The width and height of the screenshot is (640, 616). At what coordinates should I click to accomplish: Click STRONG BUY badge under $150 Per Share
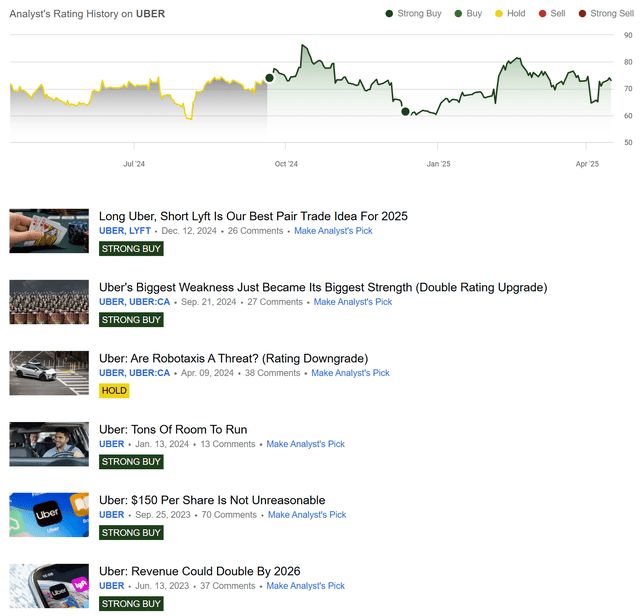(x=131, y=533)
